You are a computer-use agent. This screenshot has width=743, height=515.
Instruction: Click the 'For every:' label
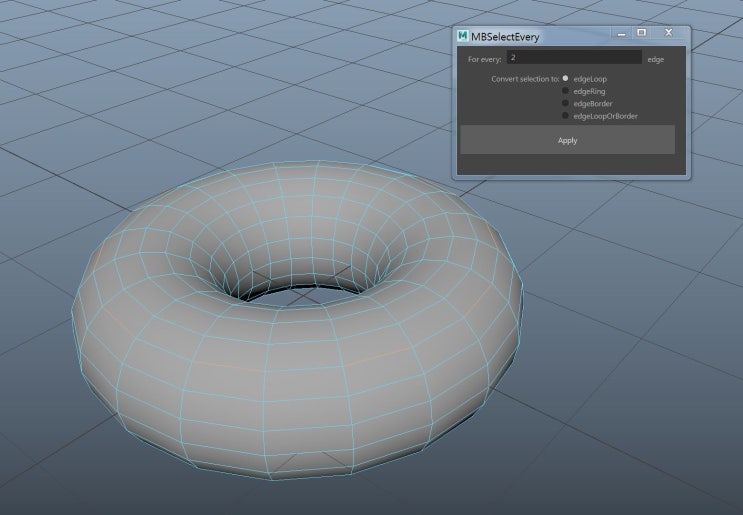click(484, 59)
